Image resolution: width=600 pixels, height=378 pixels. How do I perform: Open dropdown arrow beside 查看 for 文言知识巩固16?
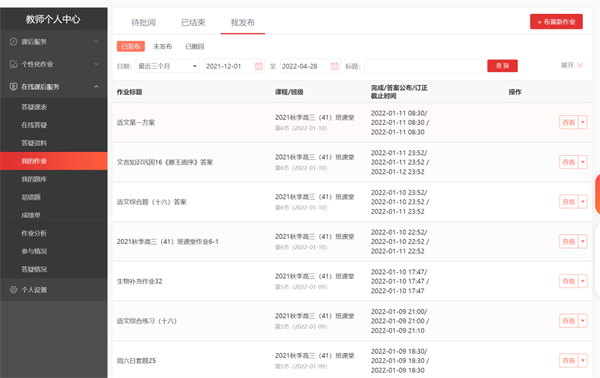point(583,162)
